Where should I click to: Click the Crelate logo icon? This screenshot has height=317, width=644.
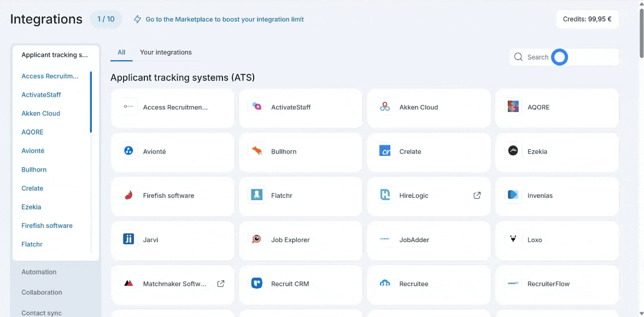385,151
